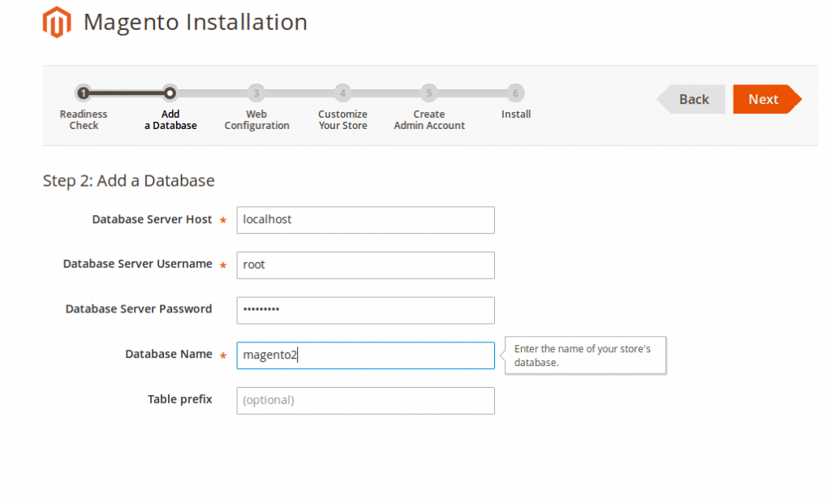Click the Create Admin Account step label
Image resolution: width=831 pixels, height=504 pixels.
[x=429, y=120]
